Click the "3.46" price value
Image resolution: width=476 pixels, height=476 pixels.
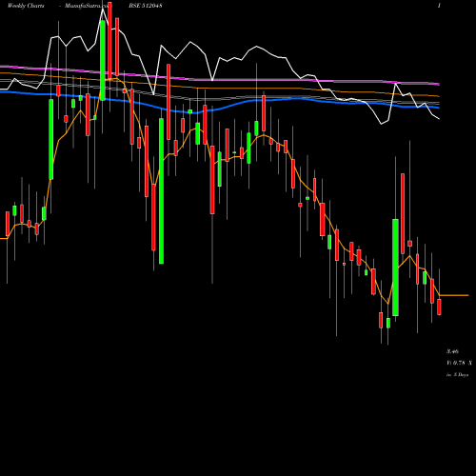tap(453, 351)
